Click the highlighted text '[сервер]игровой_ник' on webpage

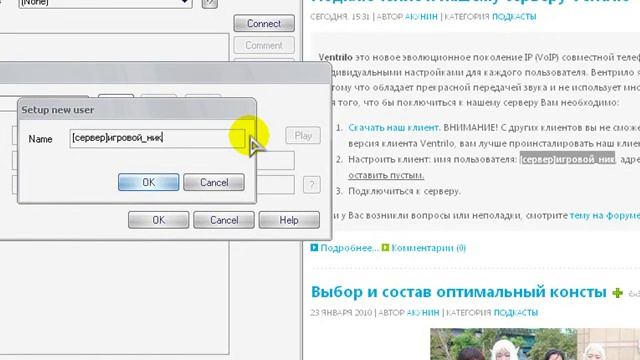click(x=567, y=159)
